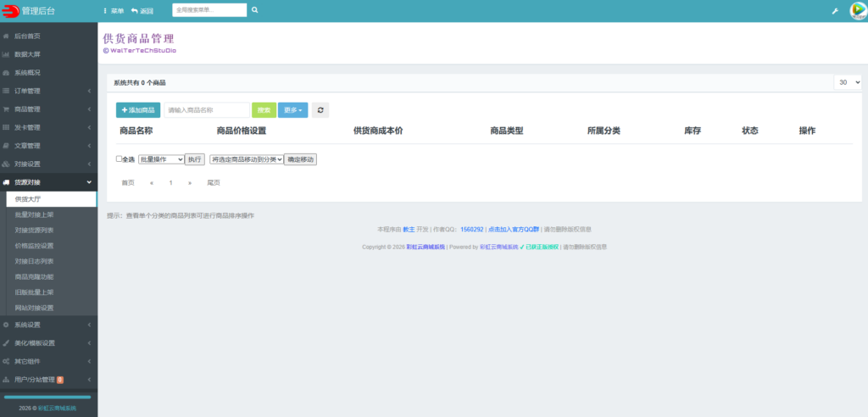Open the wrench tool icon at top right
The image size is (868, 417).
(x=835, y=11)
